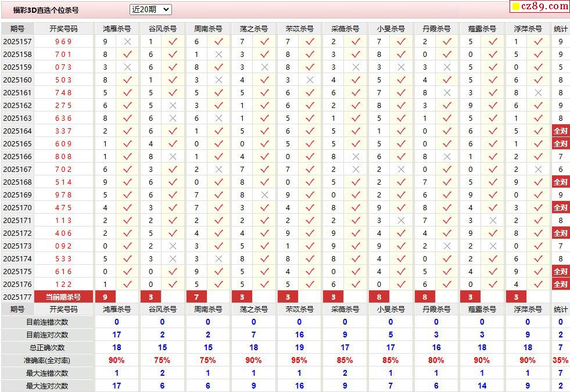Click the red current kill number 7 under 周南杀号
The width and height of the screenshot is (570, 392).
tap(196, 297)
